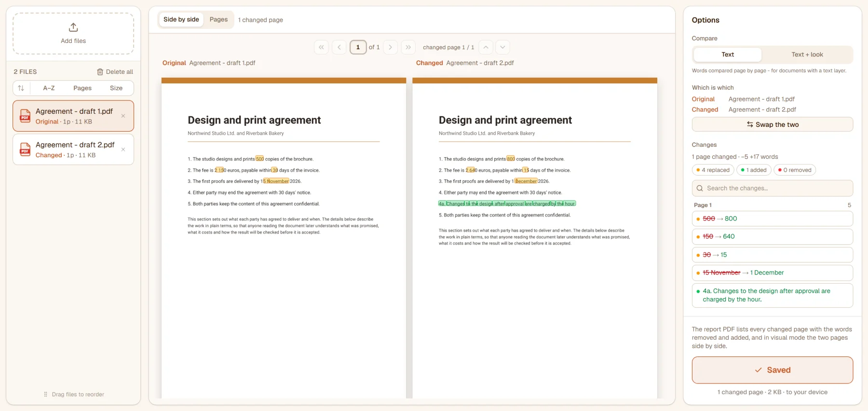Select the Agreement - draft 1.pdf file card

pos(73,116)
